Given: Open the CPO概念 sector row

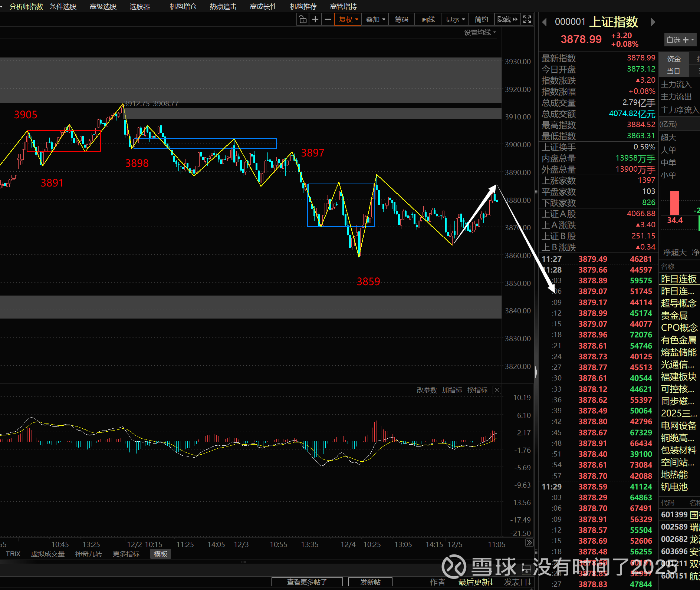Looking at the screenshot, I should (679, 327).
